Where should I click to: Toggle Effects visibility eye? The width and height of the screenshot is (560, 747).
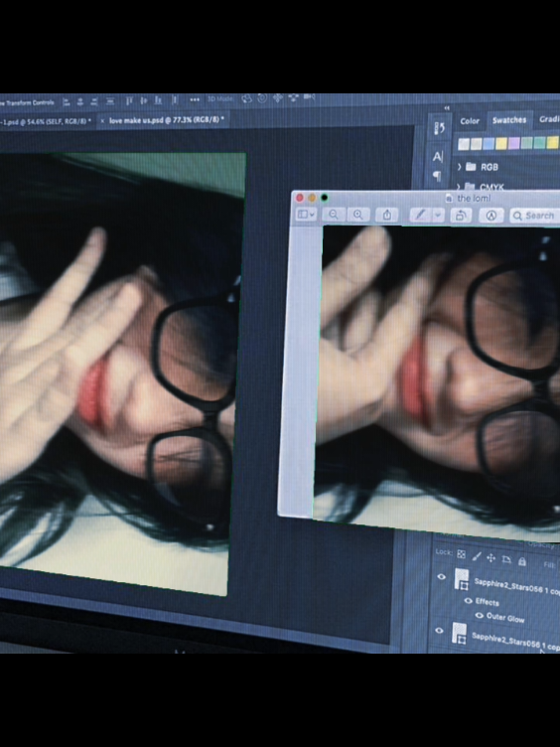(x=468, y=601)
